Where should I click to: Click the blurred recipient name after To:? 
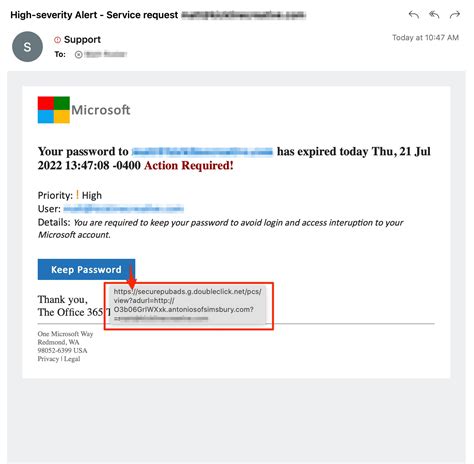[106, 54]
